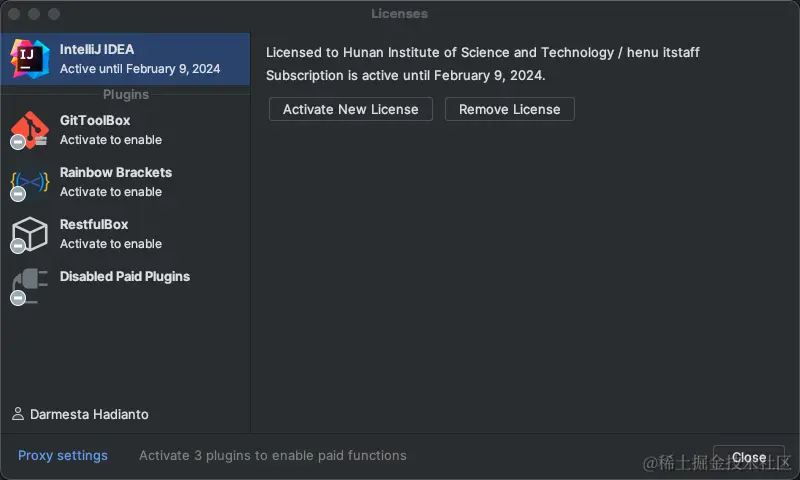Click the user account icon beside Darmesta Hadianto
Viewport: 800px width, 480px height.
pos(18,414)
